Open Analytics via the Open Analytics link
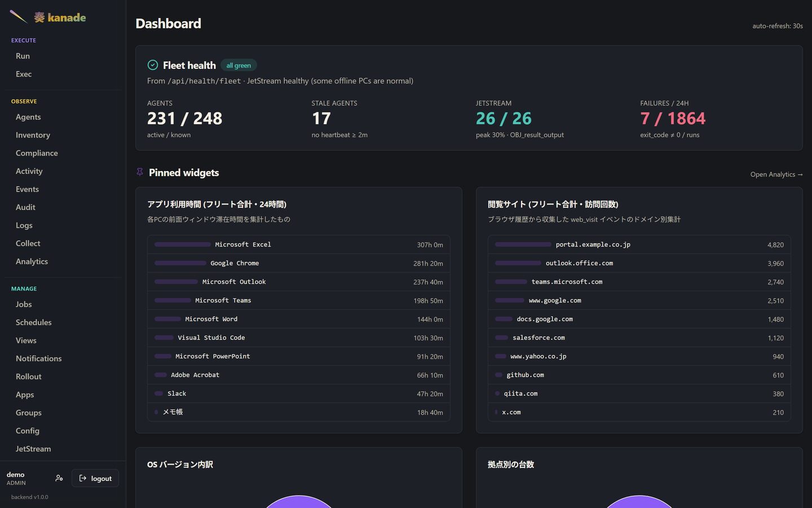 (776, 174)
